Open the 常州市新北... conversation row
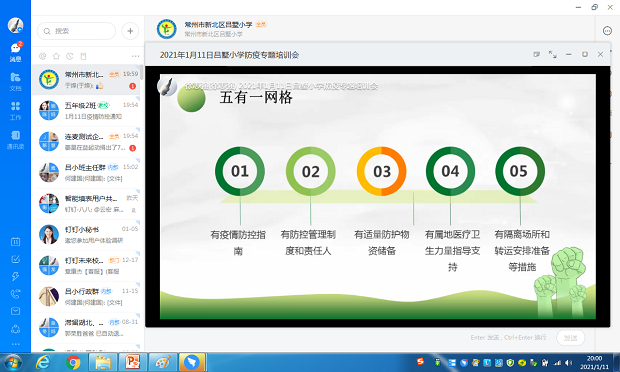 click(87, 80)
